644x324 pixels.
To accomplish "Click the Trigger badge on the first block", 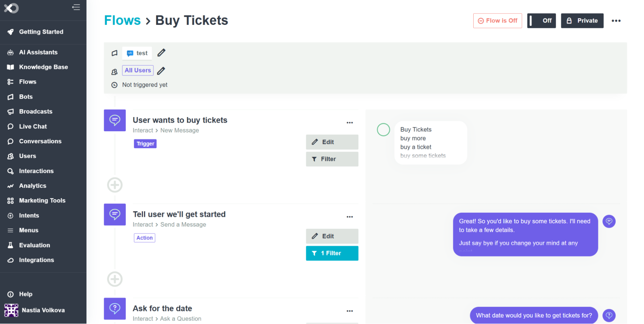I will point(145,143).
